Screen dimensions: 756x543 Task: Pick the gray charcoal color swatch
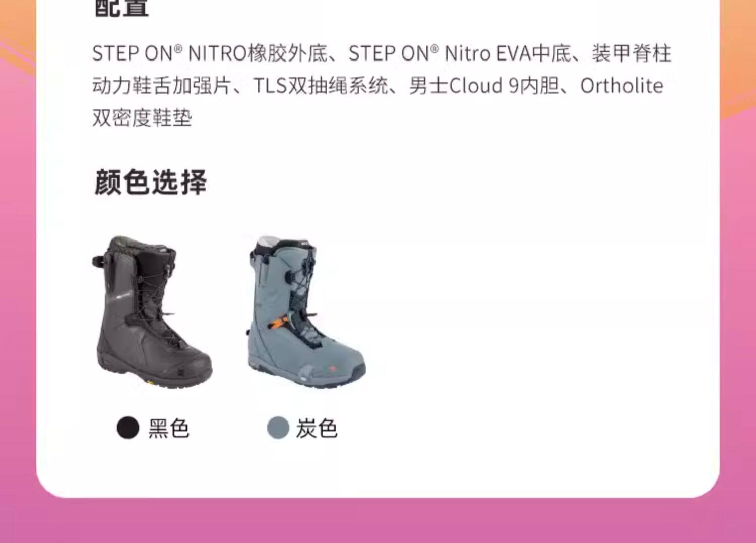click(278, 428)
